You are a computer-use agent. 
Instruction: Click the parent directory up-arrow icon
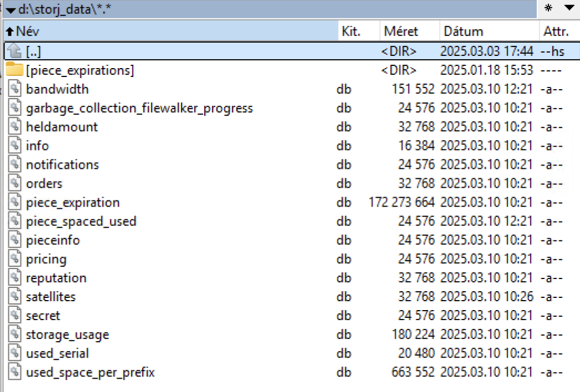click(x=14, y=51)
